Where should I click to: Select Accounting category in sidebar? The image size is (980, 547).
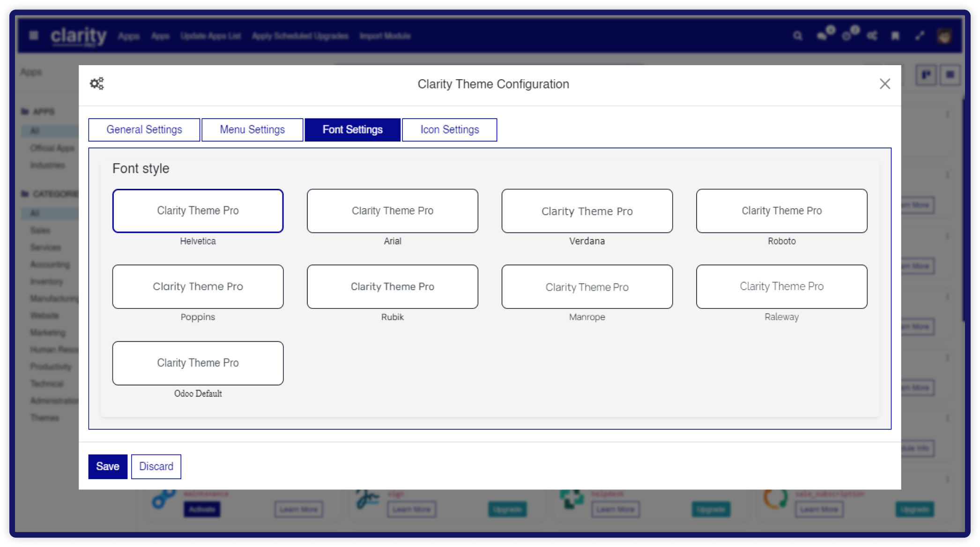[x=50, y=264]
